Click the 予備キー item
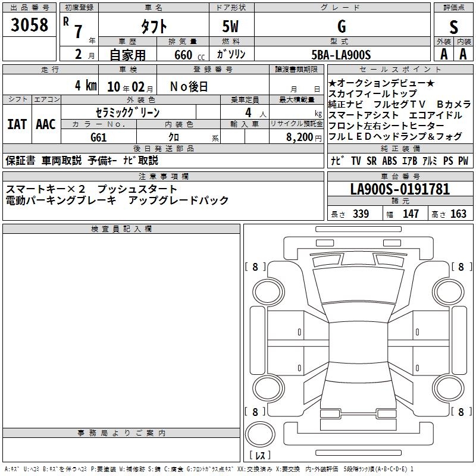The height and width of the screenshot is (476, 476). pyautogui.click(x=102, y=160)
